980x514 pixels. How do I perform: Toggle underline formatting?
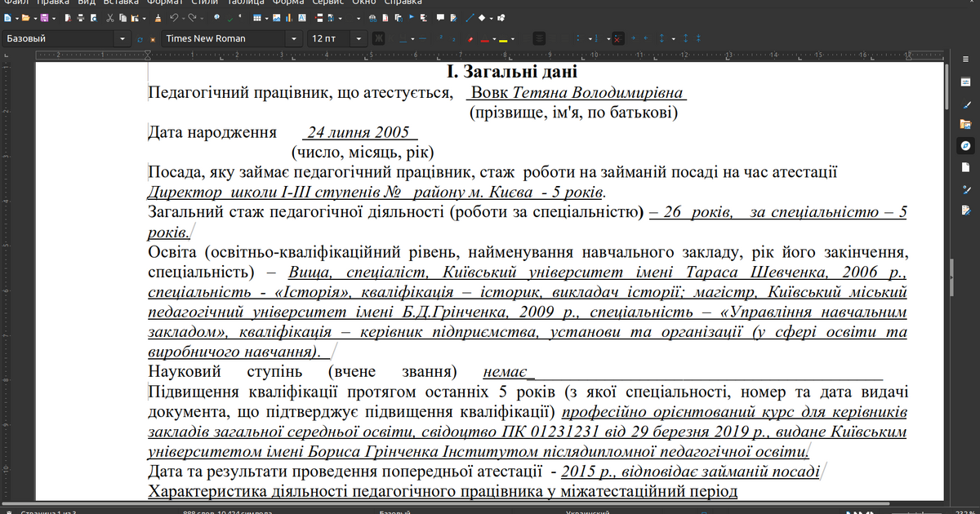coord(404,38)
